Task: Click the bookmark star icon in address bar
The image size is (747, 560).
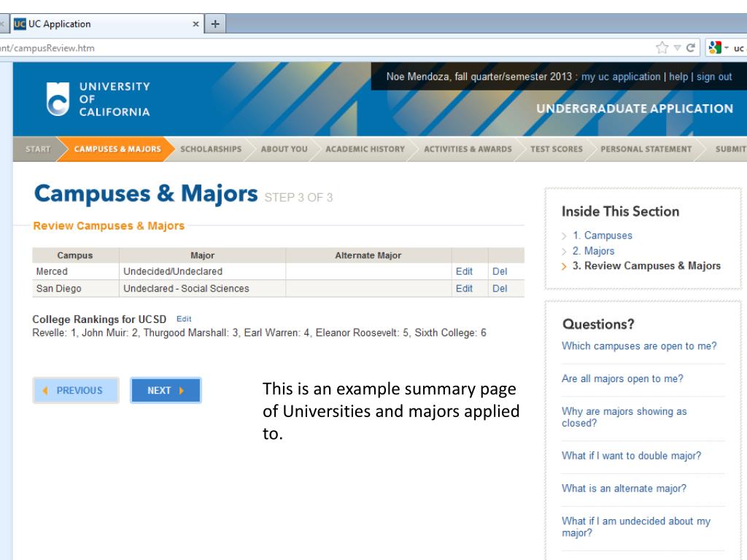Action: tap(662, 47)
